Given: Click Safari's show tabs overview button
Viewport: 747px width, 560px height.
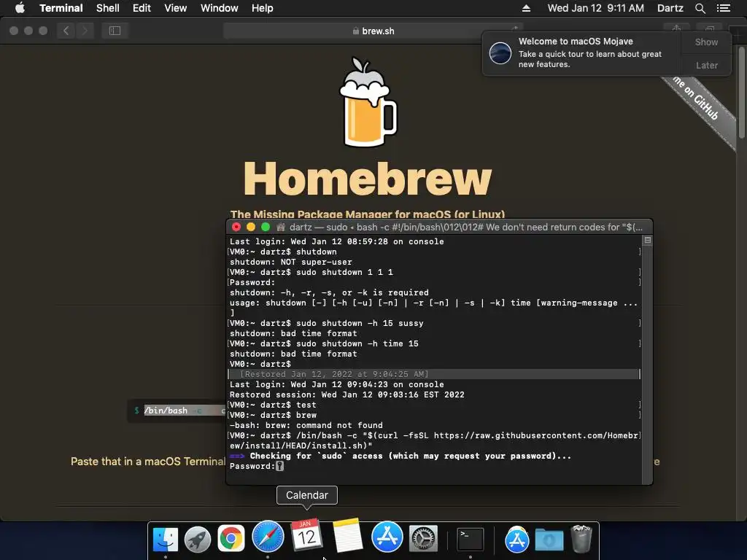Looking at the screenshot, I should 709,28.
